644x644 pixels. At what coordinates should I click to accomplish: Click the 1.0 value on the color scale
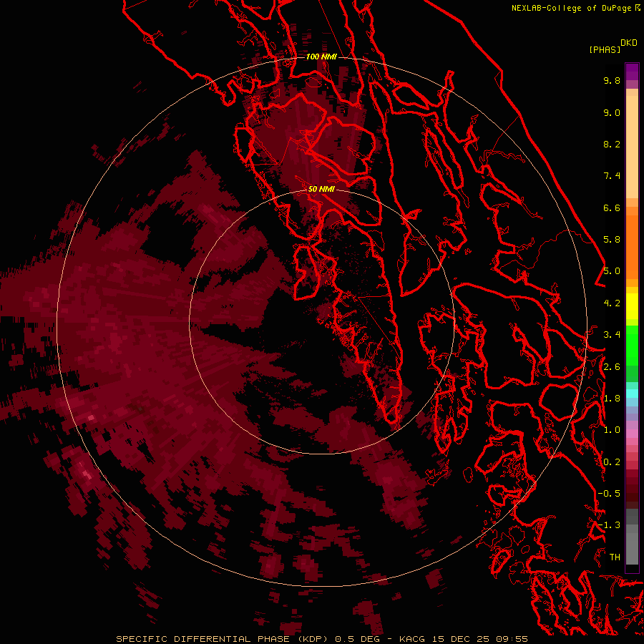tap(612, 430)
